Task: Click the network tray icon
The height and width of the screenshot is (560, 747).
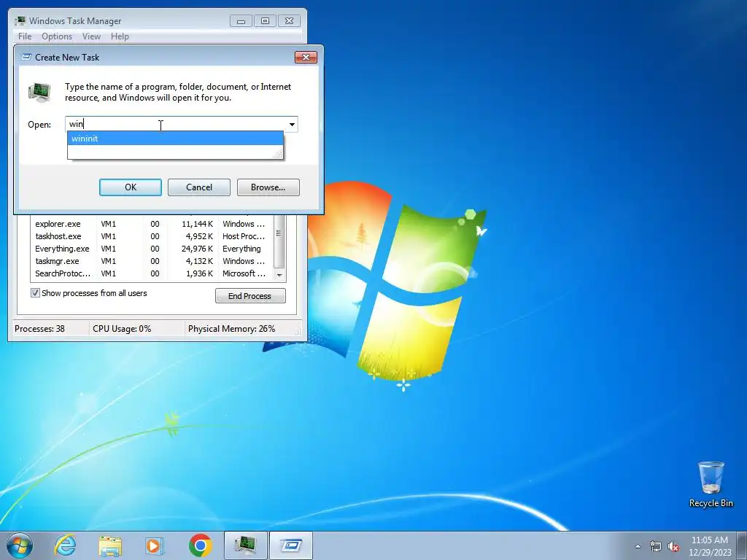Action: (x=656, y=546)
